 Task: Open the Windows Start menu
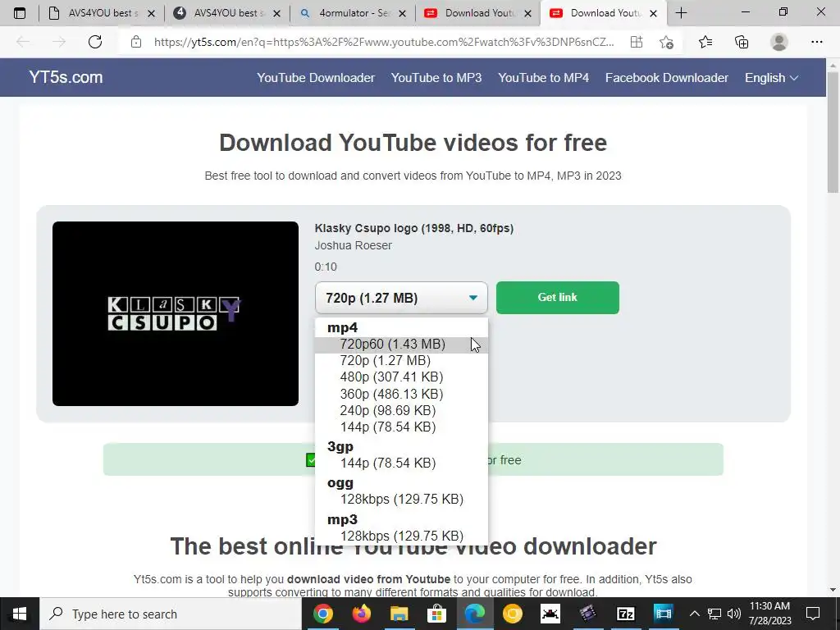(20, 614)
